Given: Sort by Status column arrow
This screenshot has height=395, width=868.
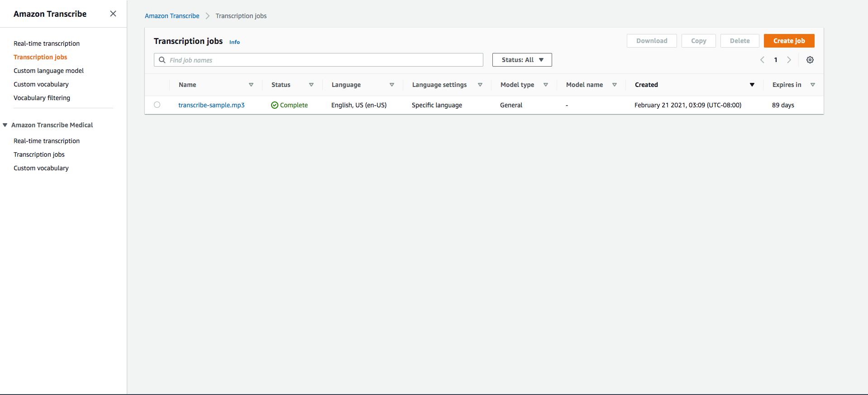Looking at the screenshot, I should click(x=311, y=85).
